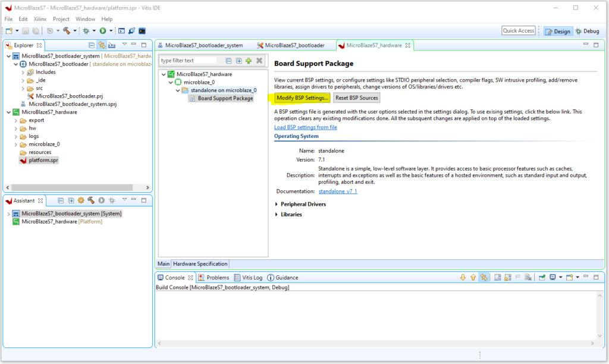Click the Debug bug icon in main toolbar
Screen dimensions: 609x364
[86, 30]
